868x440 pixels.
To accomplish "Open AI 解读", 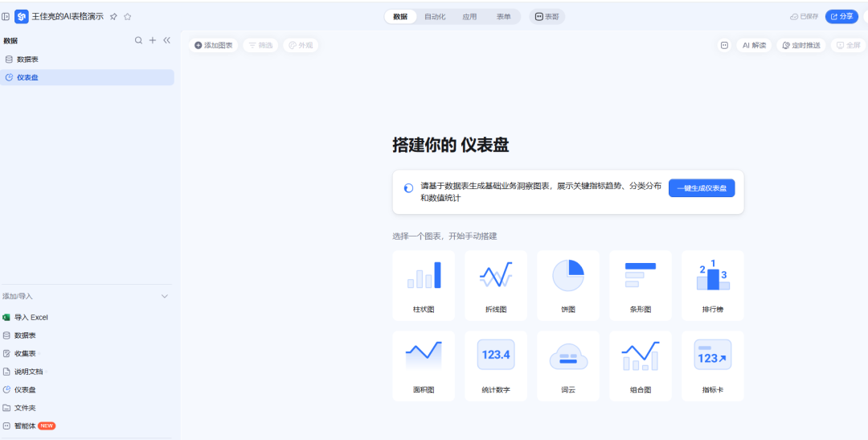I will [x=754, y=45].
